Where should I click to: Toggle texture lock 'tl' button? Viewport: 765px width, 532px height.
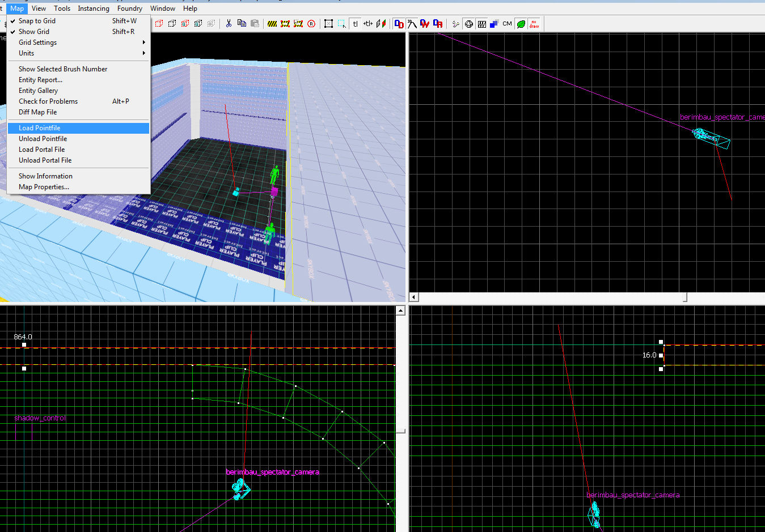point(356,23)
